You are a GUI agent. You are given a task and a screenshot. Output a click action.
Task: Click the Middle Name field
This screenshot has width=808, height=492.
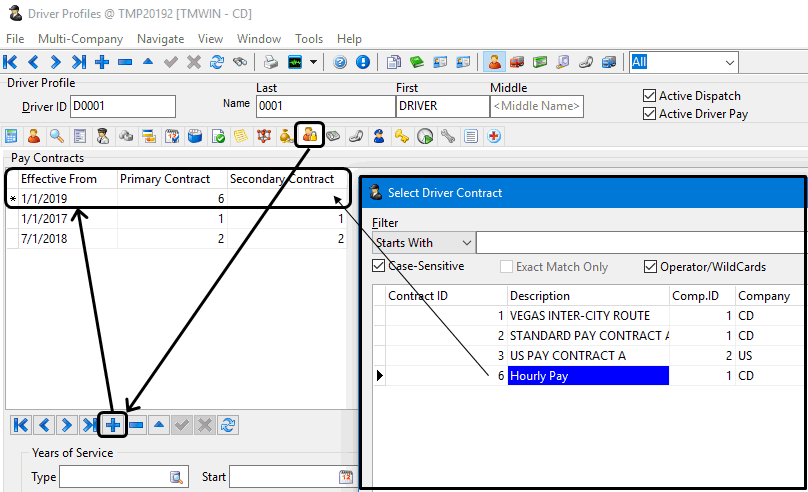(x=536, y=106)
